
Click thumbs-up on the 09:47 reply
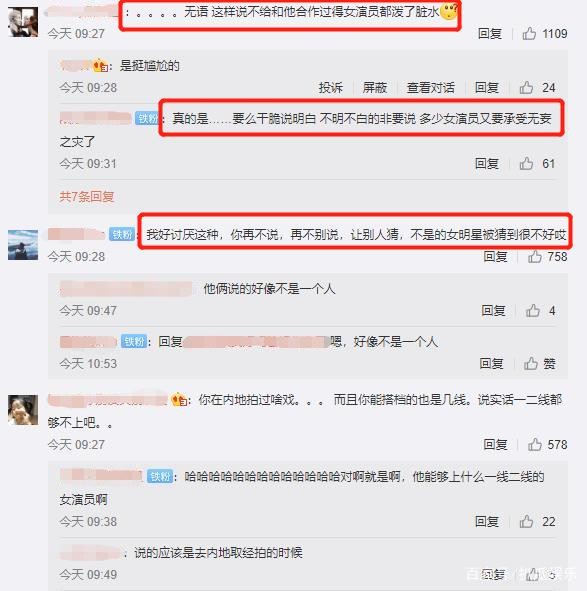(x=533, y=311)
